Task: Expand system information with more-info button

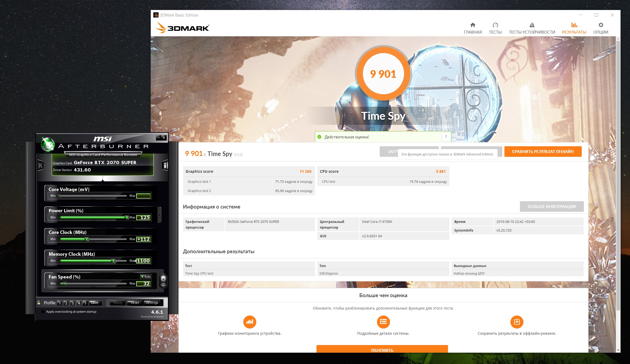Action: [552, 206]
